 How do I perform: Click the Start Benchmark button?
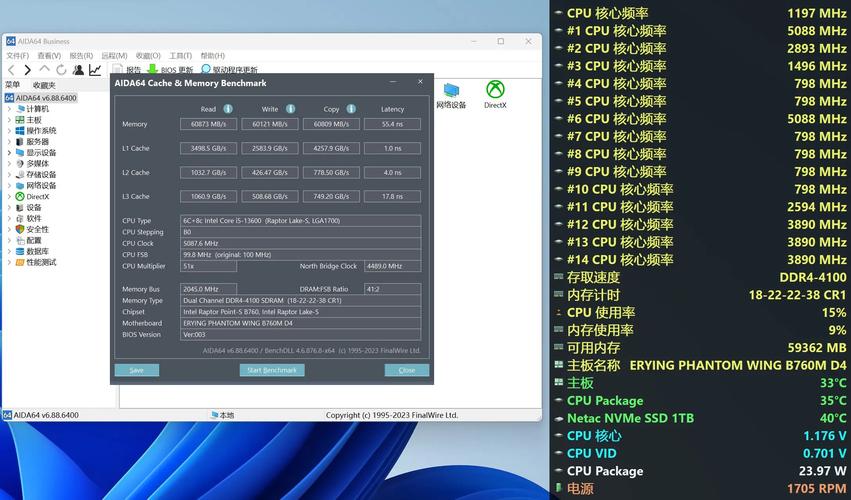click(x=272, y=370)
